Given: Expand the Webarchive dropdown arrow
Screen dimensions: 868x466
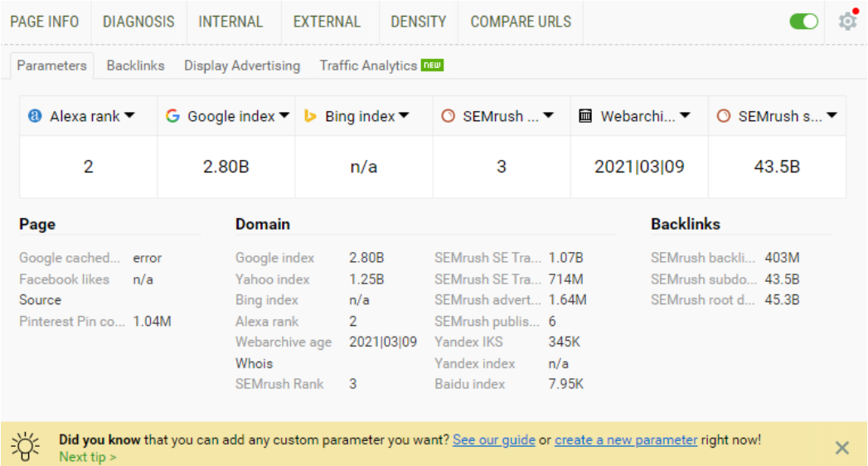Looking at the screenshot, I should (685, 115).
